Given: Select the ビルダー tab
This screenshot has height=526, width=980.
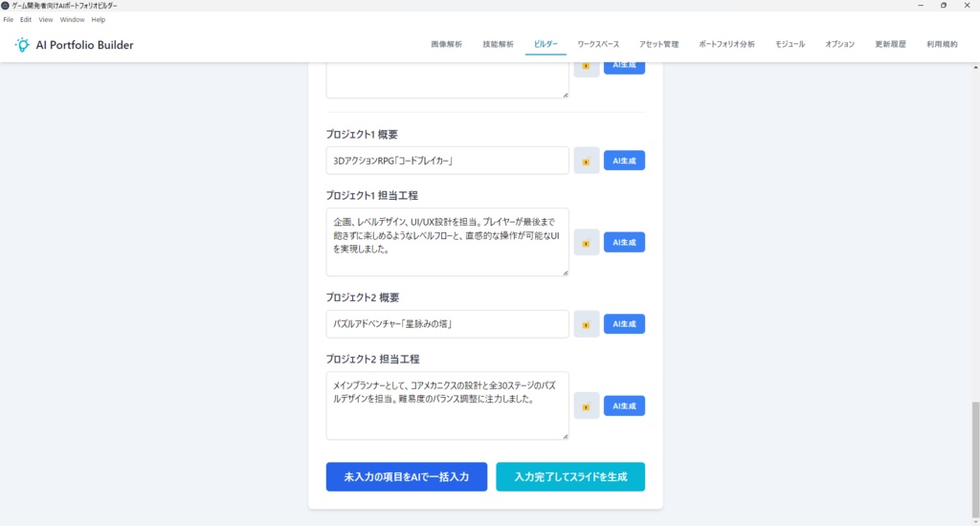Looking at the screenshot, I should point(546,44).
